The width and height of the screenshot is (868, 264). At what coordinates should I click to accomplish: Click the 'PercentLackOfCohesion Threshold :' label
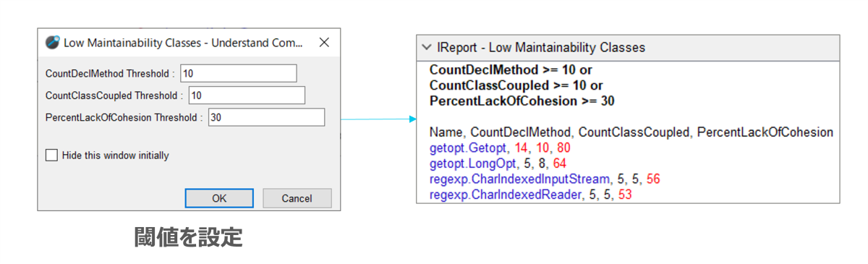[x=124, y=119]
